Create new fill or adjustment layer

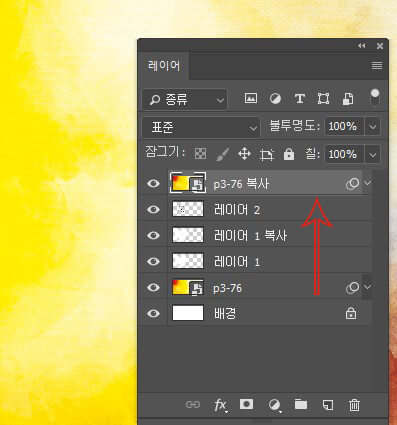275,405
